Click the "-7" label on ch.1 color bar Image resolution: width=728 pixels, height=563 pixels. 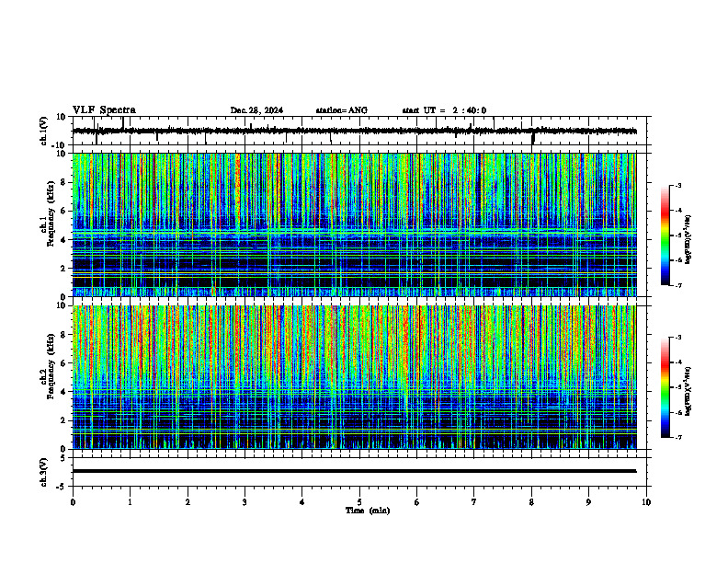(678, 285)
